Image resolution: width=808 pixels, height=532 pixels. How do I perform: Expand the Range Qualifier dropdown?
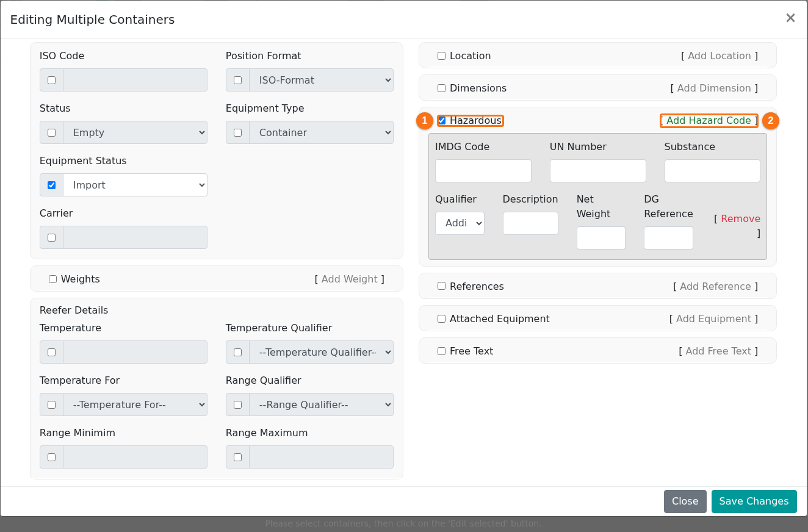point(321,404)
